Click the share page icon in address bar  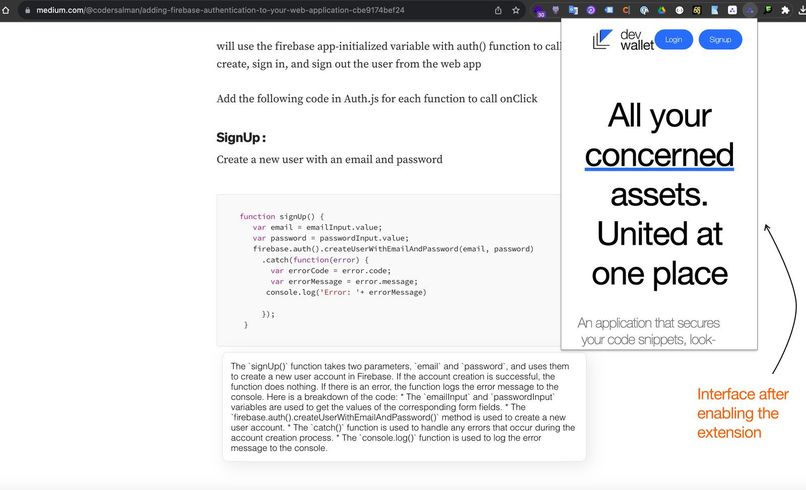(x=498, y=10)
